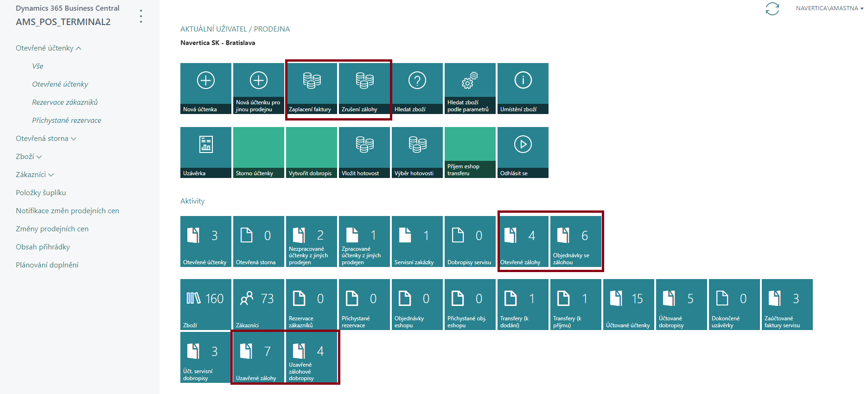
Task: Open Nezpracované účtenky z jiných prodejen tile
Action: tap(312, 241)
